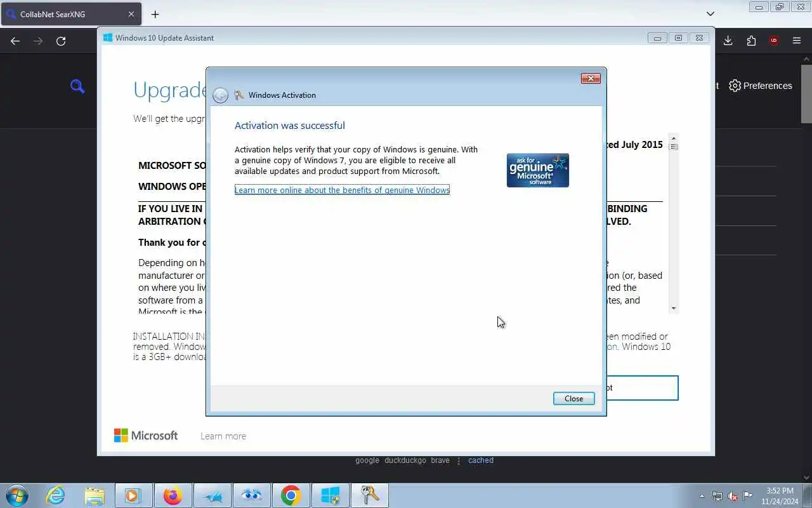Reload the browser page

[61, 41]
